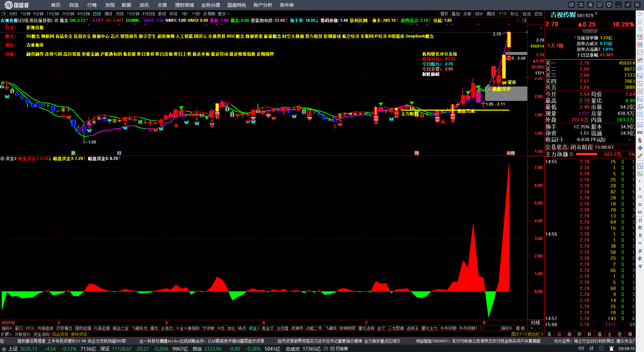Open the settings sliders icon in title bar
644x352 pixels.
click(x=581, y=5)
